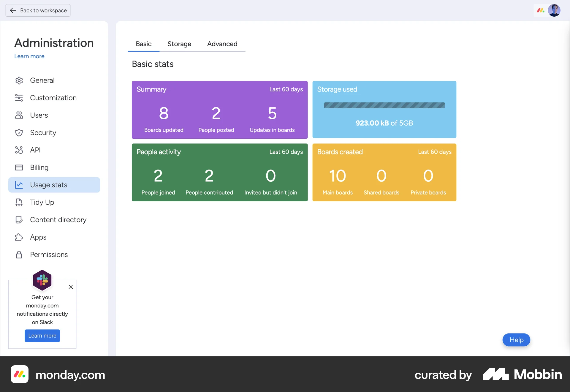Click Learn more under Administration heading
570x392 pixels.
(x=29, y=56)
